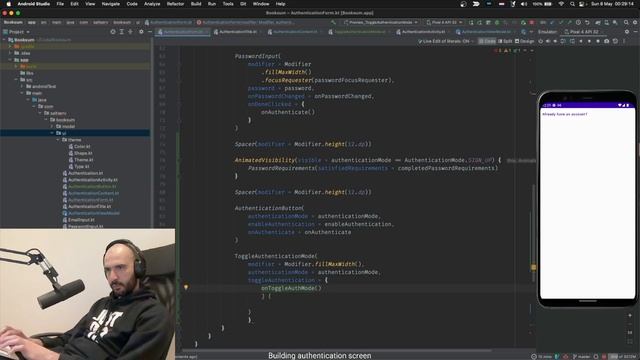
Task: Click the emulator power button icon
Action: point(540,41)
